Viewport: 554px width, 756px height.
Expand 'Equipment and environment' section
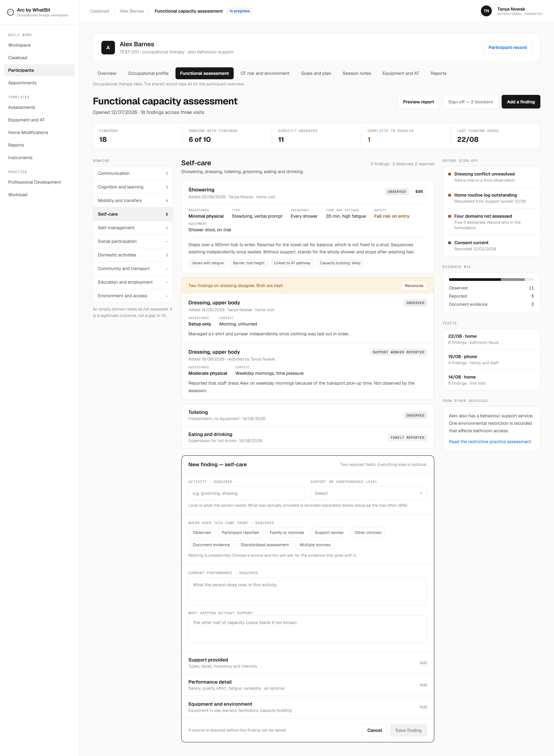coord(307,707)
